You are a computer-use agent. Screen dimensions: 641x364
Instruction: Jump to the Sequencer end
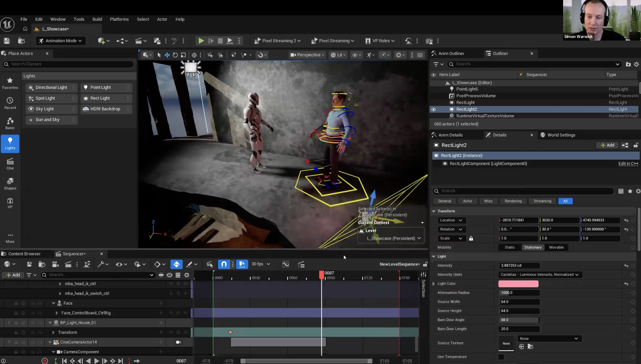click(120, 361)
